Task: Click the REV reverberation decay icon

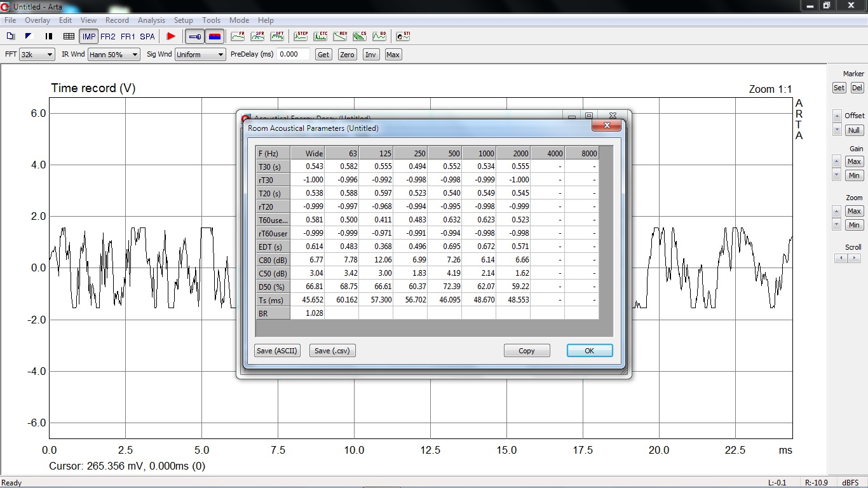Action: [x=339, y=36]
